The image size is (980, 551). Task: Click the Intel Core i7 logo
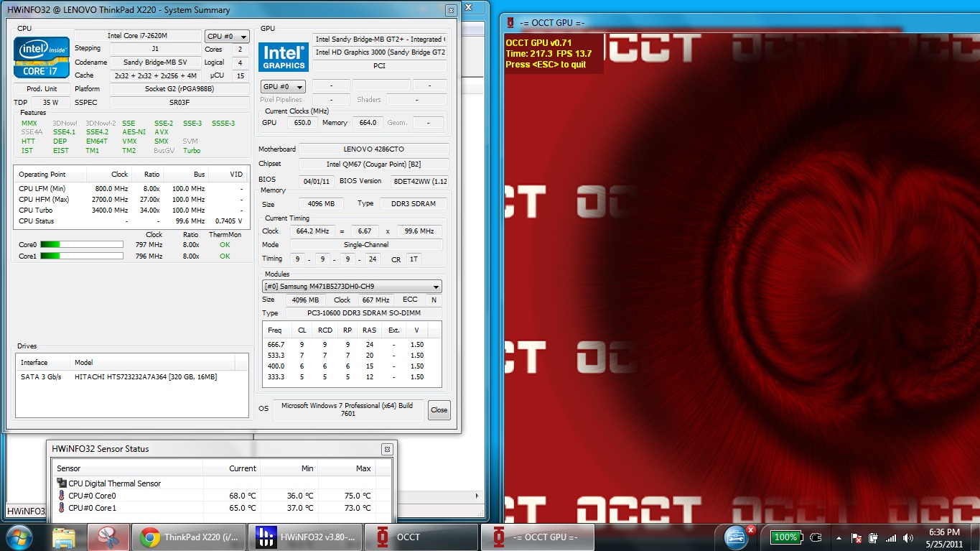tap(42, 57)
